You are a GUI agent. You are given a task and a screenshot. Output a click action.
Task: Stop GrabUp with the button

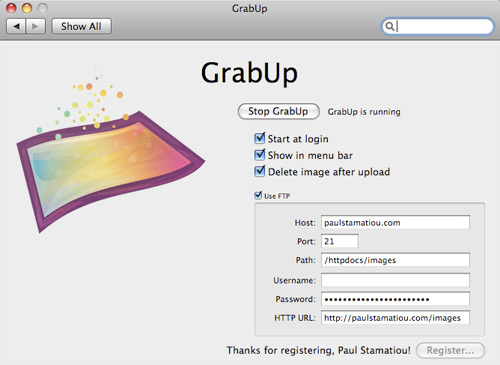tap(278, 111)
